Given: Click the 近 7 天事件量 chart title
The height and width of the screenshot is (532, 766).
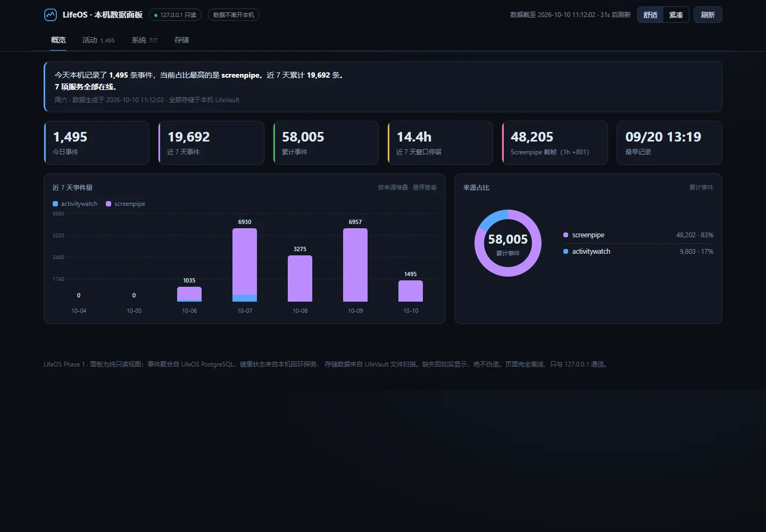Looking at the screenshot, I should coord(72,188).
